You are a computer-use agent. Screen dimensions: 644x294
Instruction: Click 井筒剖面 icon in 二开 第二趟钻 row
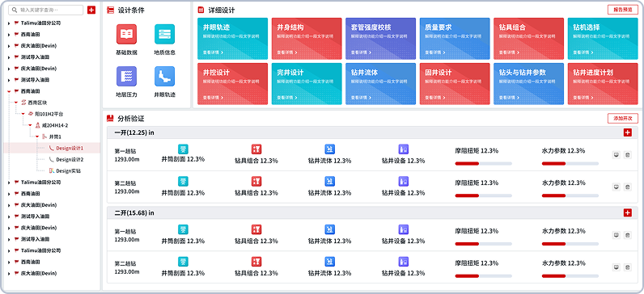(183, 262)
